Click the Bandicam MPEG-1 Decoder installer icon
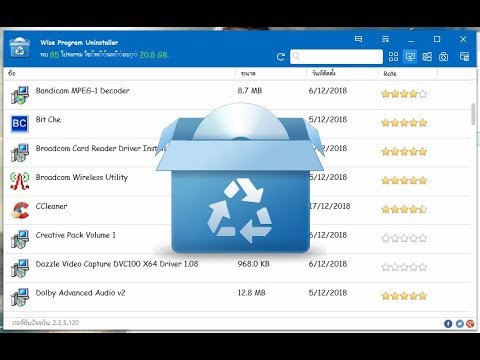480x360 pixels. point(19,95)
